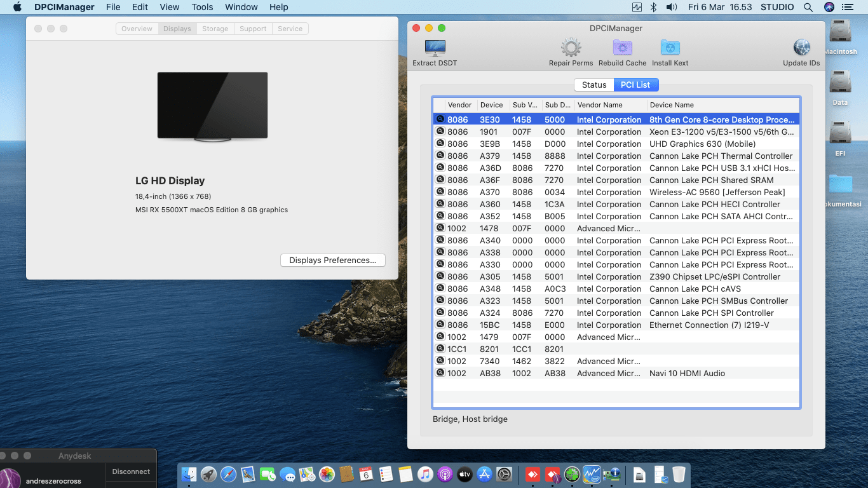Screen dimensions: 868x488
Task: Open the Storage tab in About This Mac
Action: pos(215,29)
